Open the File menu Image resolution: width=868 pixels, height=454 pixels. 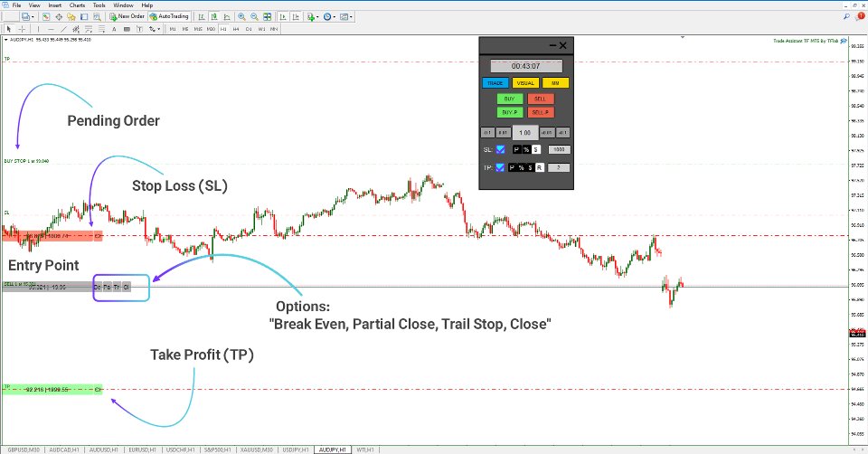16,5
